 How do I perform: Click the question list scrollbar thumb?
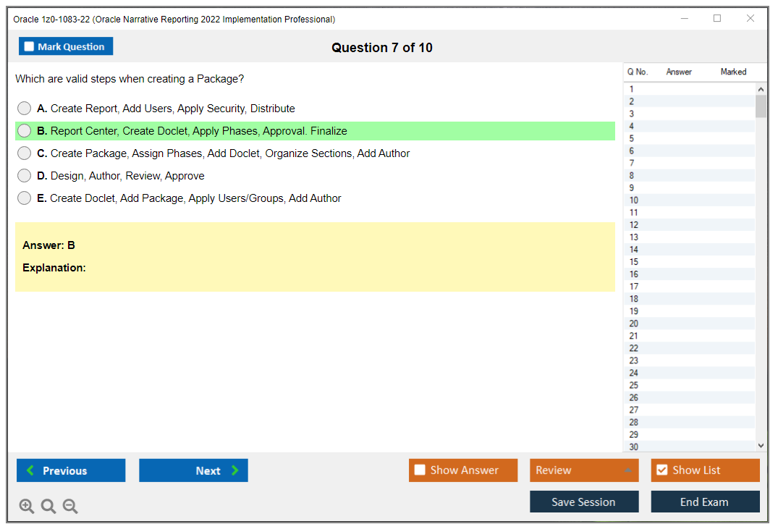[761, 106]
